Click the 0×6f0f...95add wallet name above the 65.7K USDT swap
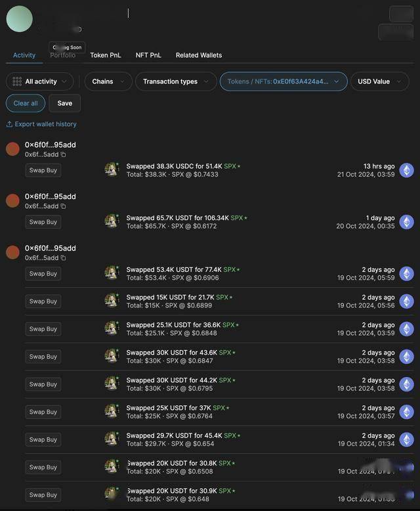Viewport: 420px width, 511px height. [x=50, y=196]
